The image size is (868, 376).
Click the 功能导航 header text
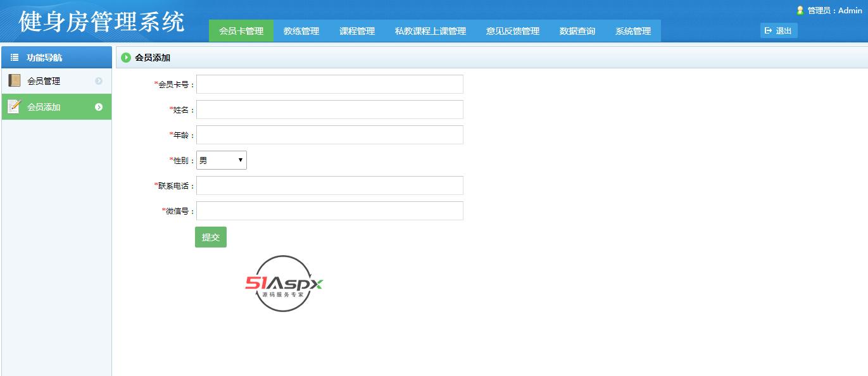click(44, 58)
